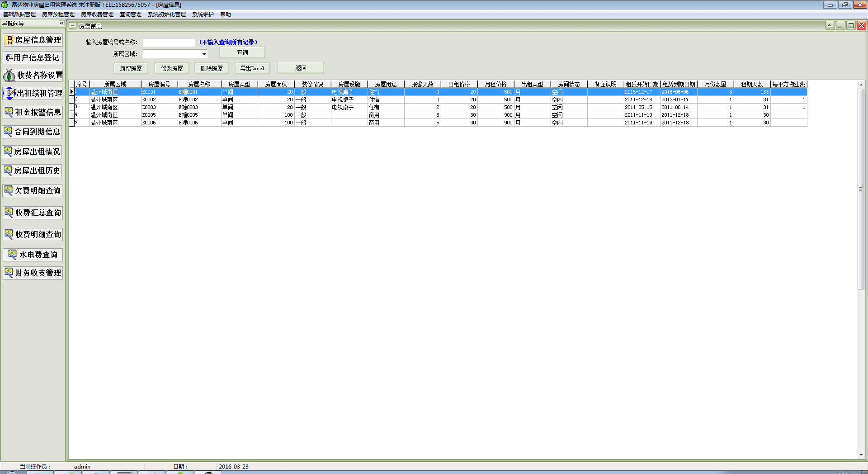
Task: Click the scroll-up button in sub-window title
Action: pos(830,26)
